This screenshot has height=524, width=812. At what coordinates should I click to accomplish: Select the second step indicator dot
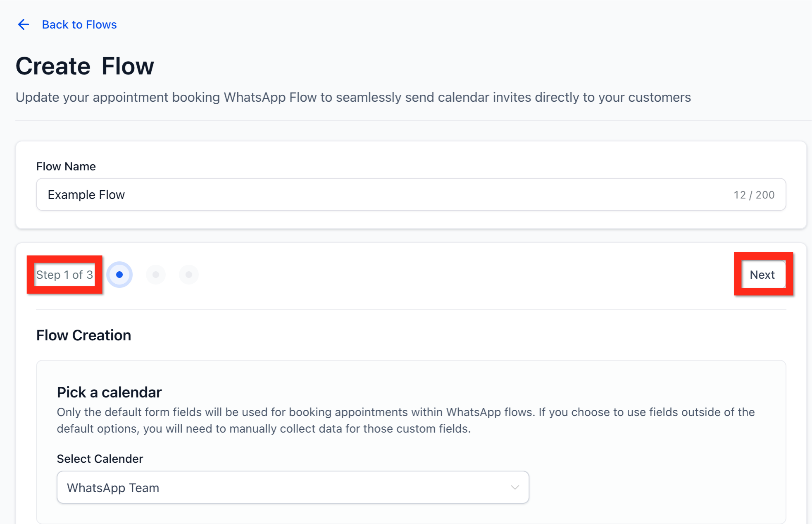coord(156,275)
